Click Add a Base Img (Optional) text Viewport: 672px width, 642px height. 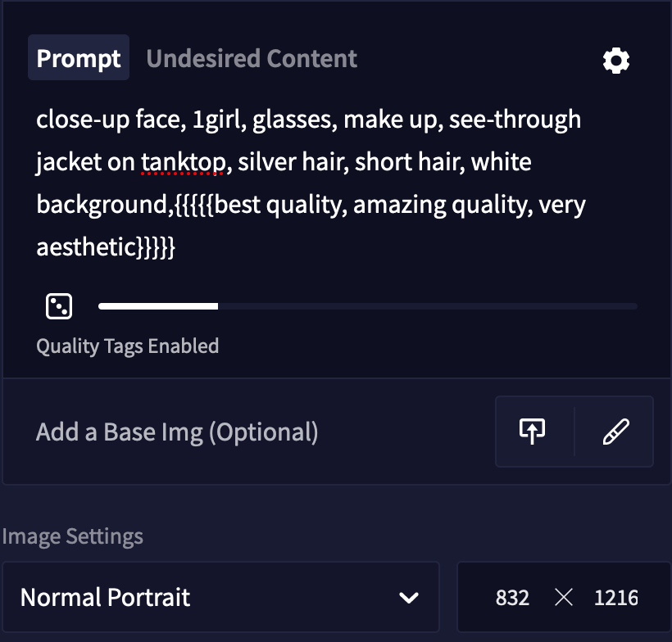(x=177, y=432)
